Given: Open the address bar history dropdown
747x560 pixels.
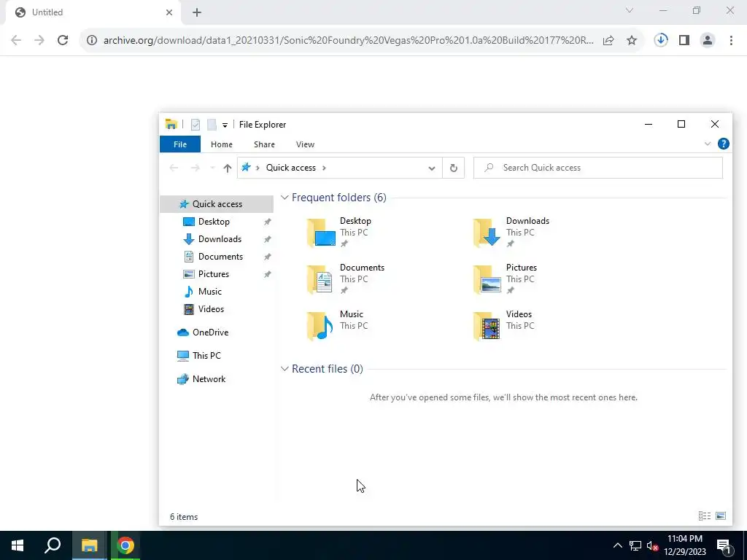Looking at the screenshot, I should pos(432,168).
